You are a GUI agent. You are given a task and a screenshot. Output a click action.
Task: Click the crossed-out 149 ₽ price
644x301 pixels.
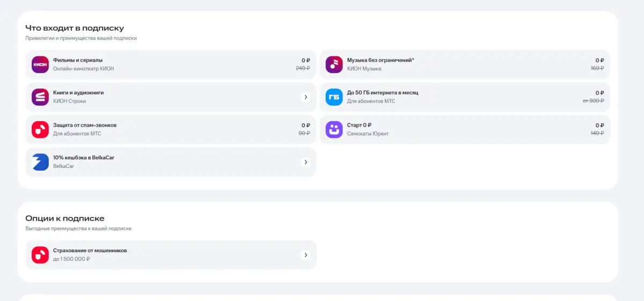(x=597, y=133)
